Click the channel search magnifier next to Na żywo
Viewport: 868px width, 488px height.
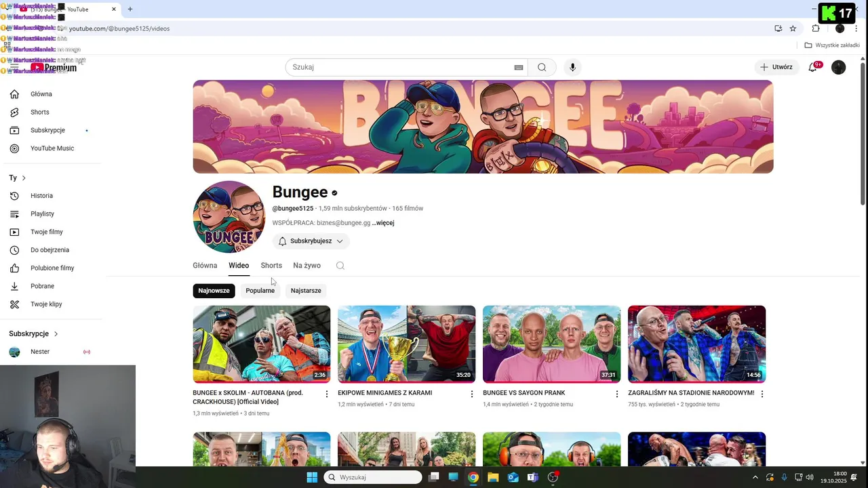click(x=340, y=266)
